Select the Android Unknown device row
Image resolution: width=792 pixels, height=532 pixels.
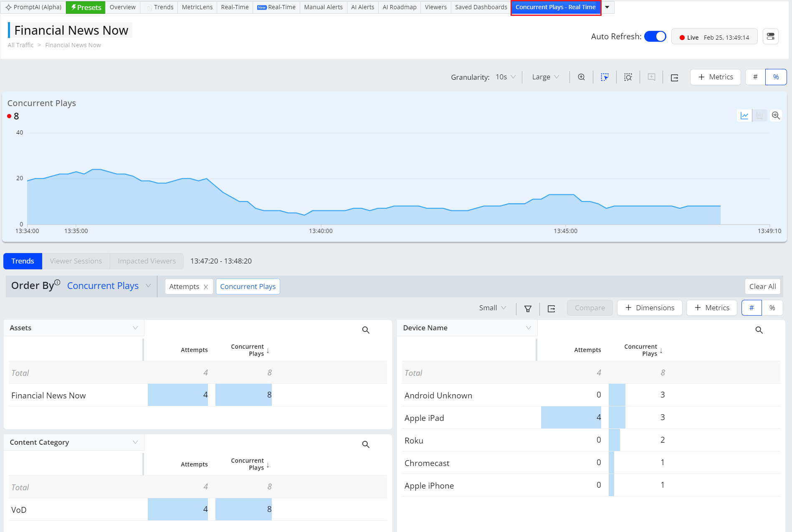591,395
